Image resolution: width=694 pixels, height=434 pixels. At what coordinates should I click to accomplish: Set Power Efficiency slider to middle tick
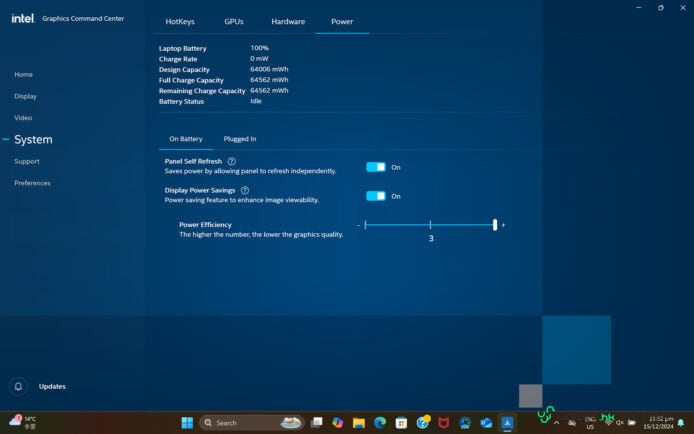pos(430,225)
